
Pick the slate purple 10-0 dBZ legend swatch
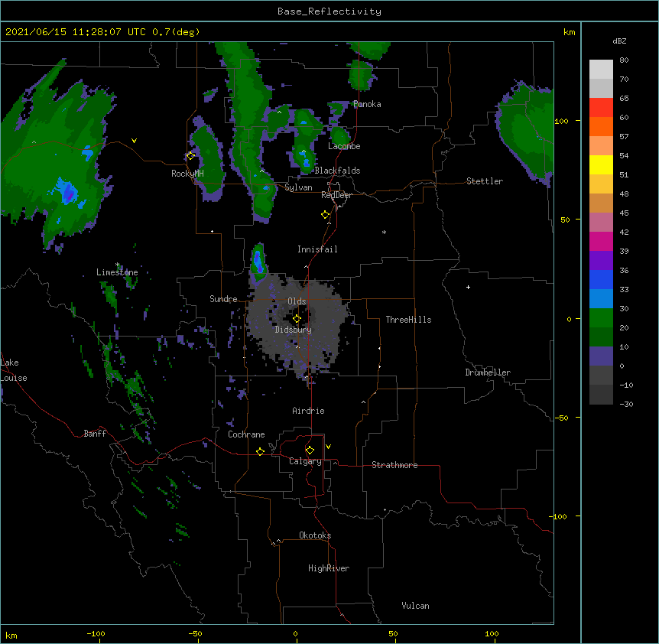[x=601, y=356]
